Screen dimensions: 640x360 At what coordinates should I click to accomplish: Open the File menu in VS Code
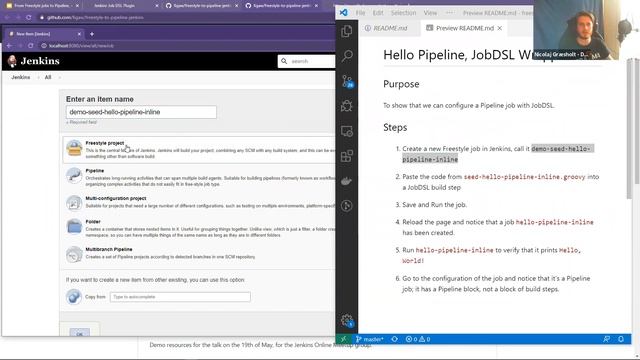(x=360, y=13)
